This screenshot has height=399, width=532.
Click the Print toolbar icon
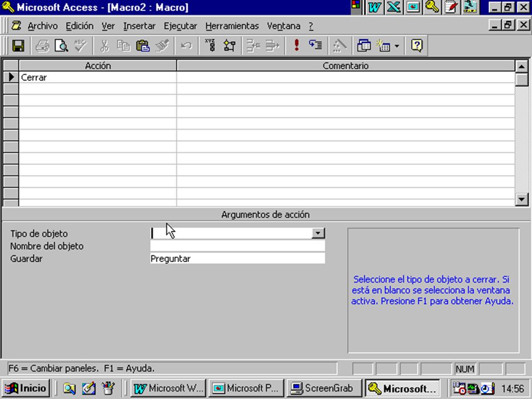click(x=43, y=45)
